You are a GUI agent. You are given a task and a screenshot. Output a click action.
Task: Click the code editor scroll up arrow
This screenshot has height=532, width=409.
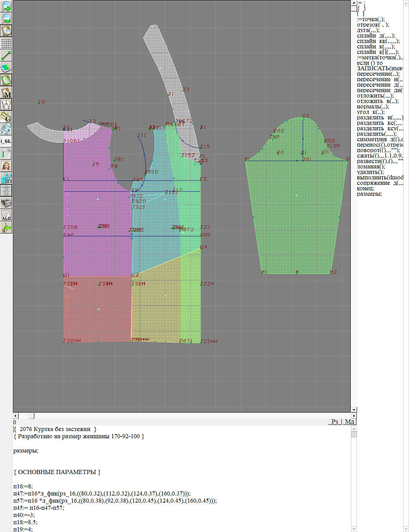pyautogui.click(x=354, y=429)
